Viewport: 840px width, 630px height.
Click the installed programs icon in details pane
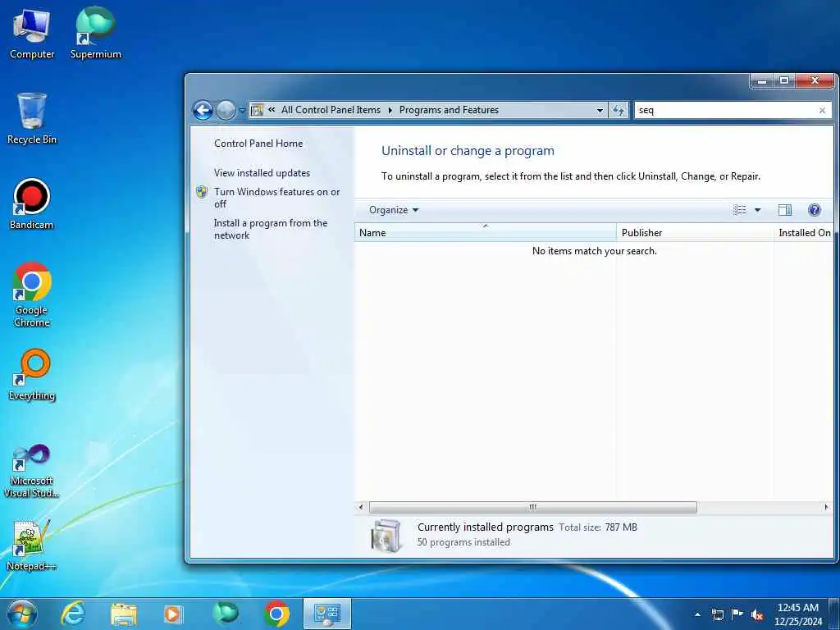[386, 535]
